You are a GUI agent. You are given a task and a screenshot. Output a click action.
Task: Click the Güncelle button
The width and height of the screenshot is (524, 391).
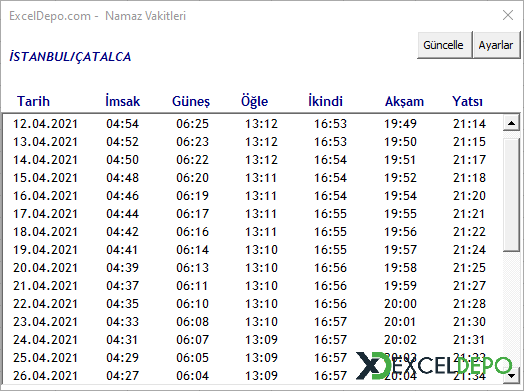click(x=444, y=45)
